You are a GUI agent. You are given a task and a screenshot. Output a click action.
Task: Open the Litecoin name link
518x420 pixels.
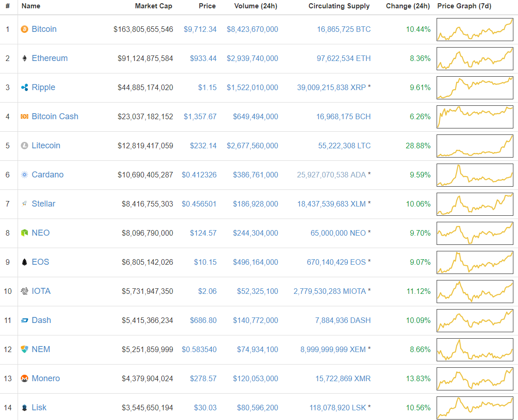46,146
